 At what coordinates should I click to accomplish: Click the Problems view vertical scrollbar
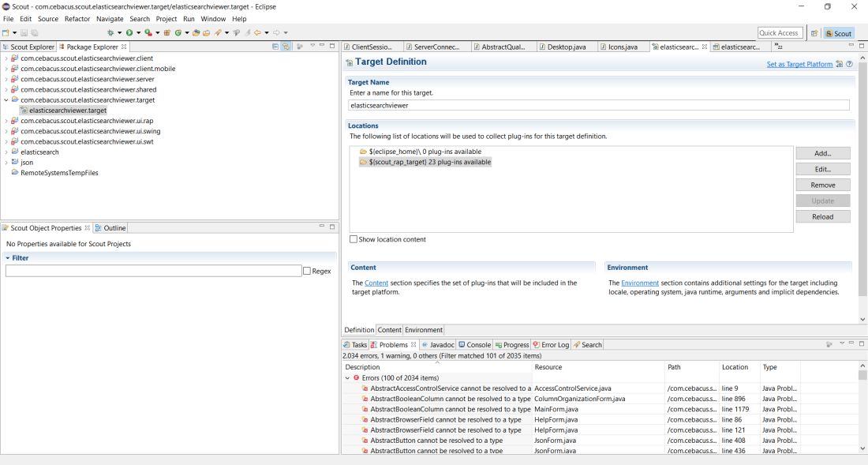tap(862, 408)
